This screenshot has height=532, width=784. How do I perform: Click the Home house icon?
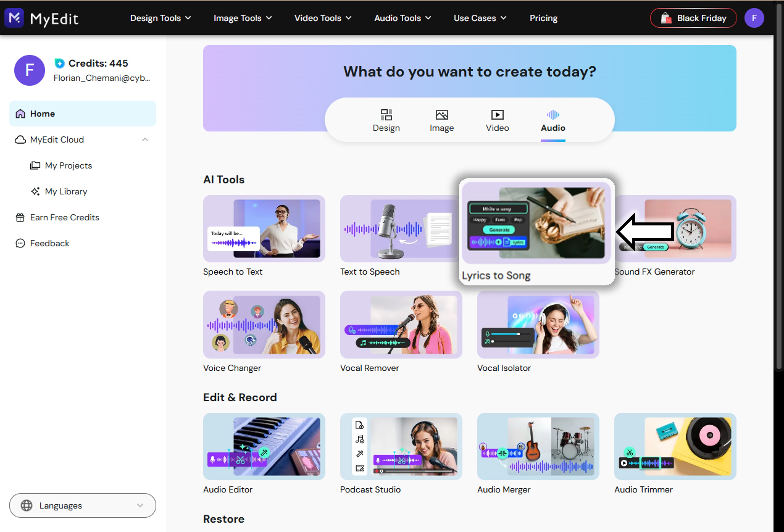pyautogui.click(x=20, y=114)
